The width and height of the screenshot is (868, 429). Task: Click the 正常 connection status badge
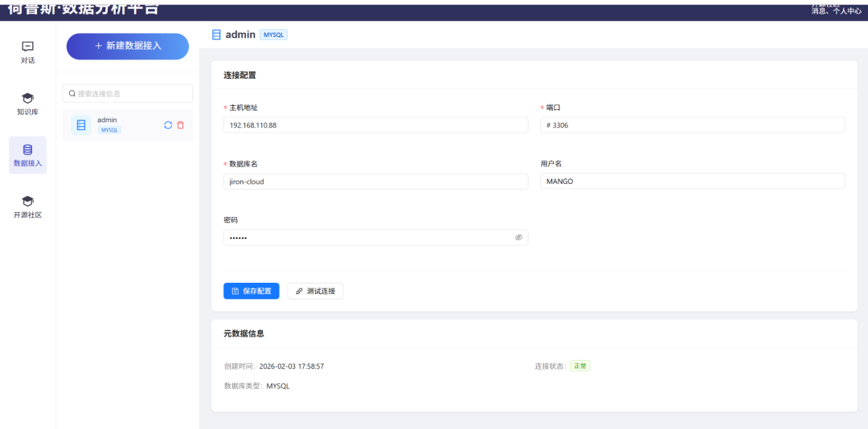(x=580, y=366)
